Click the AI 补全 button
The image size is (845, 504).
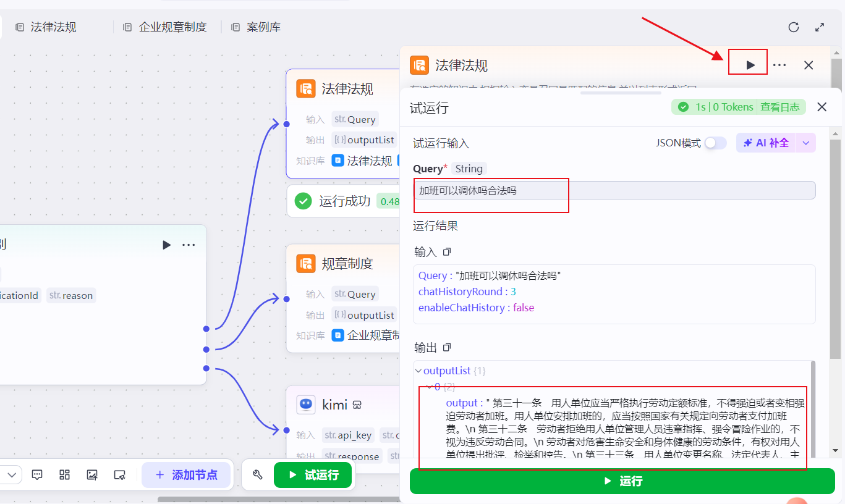click(x=766, y=143)
